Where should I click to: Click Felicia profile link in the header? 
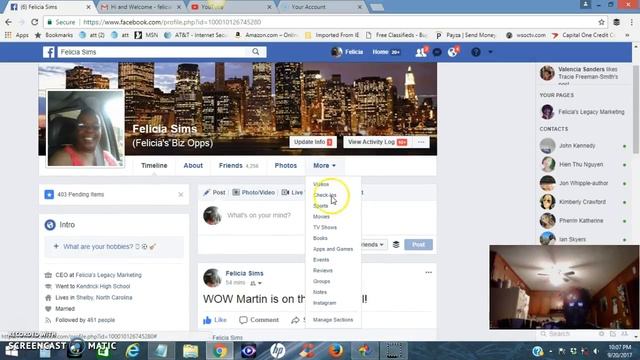[x=347, y=52]
